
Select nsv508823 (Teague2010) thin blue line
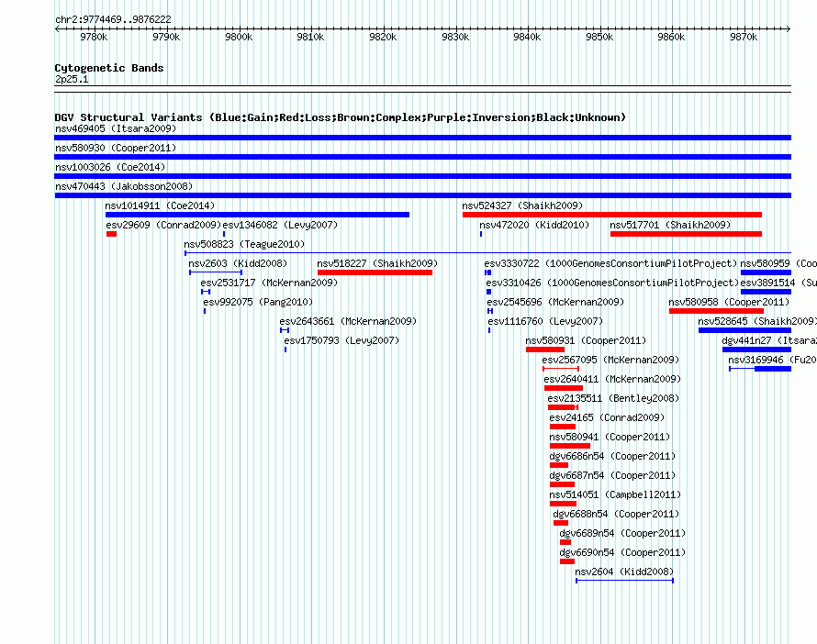pyautogui.click(x=487, y=253)
